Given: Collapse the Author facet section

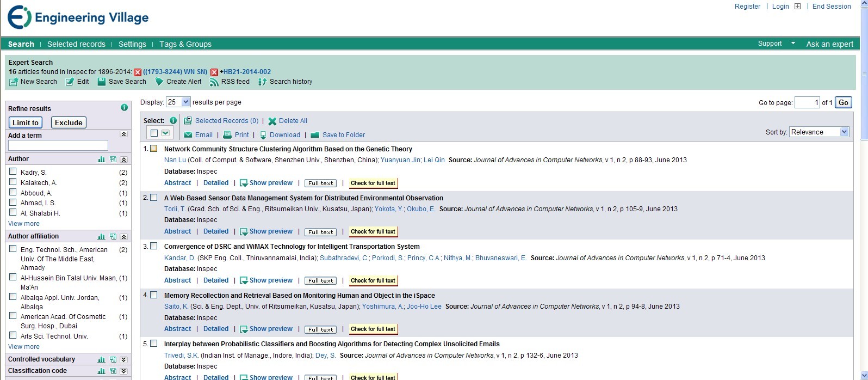Looking at the screenshot, I should point(123,160).
